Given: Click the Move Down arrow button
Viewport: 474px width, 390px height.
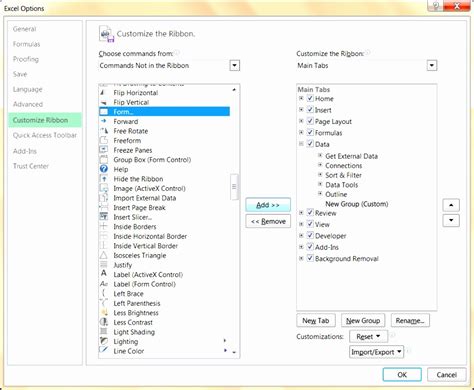Looking at the screenshot, I should click(x=451, y=220).
